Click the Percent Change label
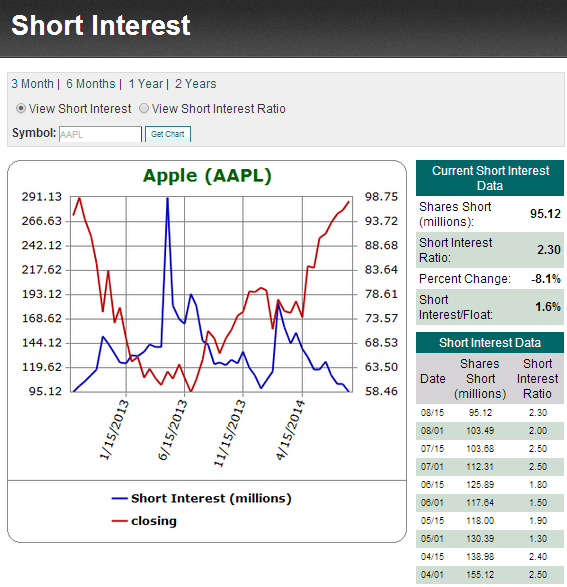 click(465, 279)
